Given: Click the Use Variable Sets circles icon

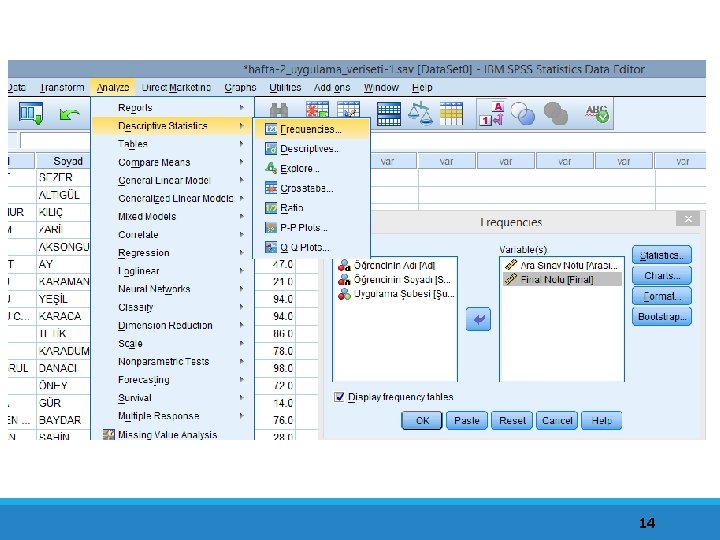Looking at the screenshot, I should 523,113.
